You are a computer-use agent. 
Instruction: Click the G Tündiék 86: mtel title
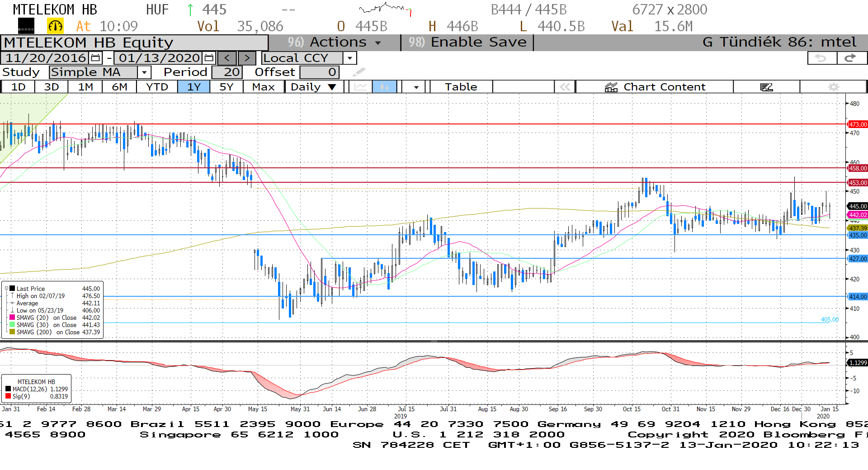tap(779, 43)
